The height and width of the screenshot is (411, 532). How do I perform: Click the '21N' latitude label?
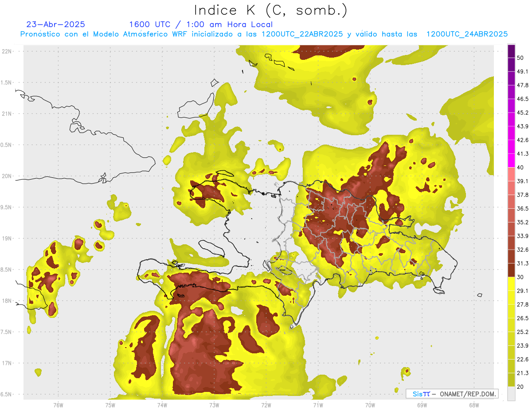[7, 114]
